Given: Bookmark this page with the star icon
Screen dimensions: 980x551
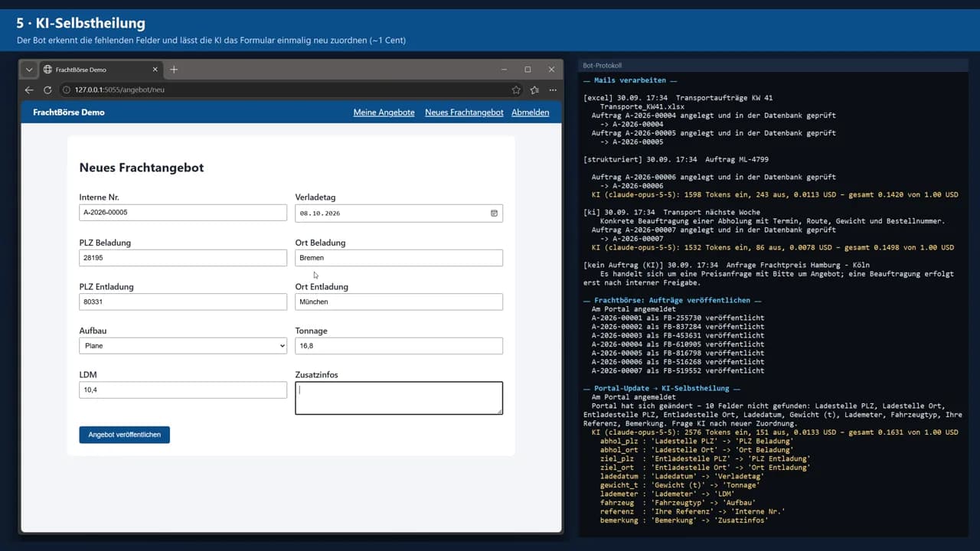Looking at the screenshot, I should click(516, 90).
